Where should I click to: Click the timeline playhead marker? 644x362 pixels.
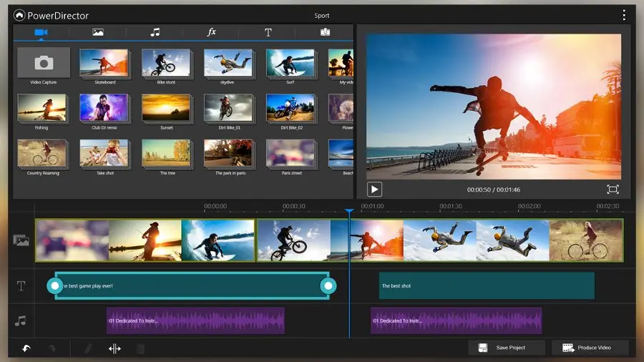[x=349, y=211]
